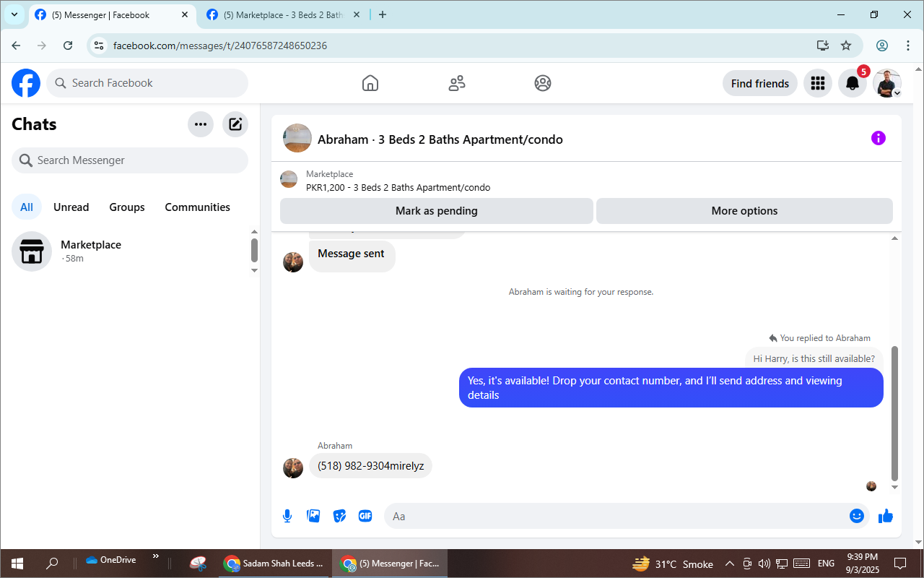
Task: Open the system volume control
Action: pyautogui.click(x=764, y=564)
